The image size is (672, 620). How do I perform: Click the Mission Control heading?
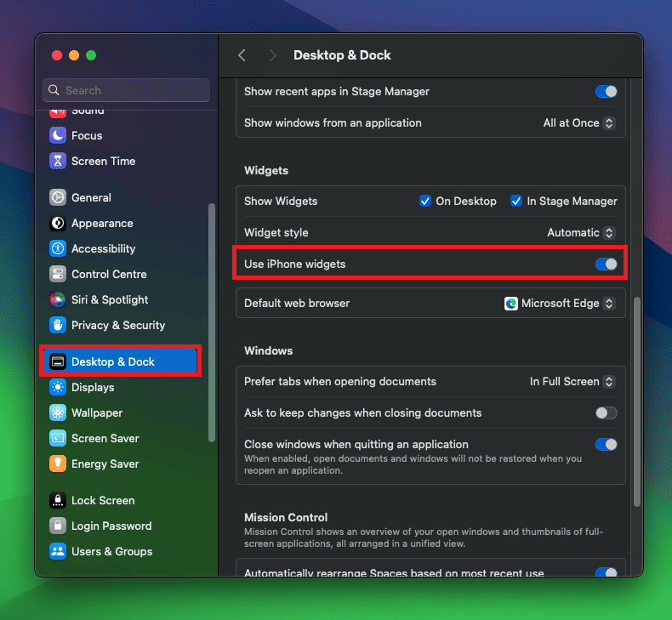(x=286, y=517)
